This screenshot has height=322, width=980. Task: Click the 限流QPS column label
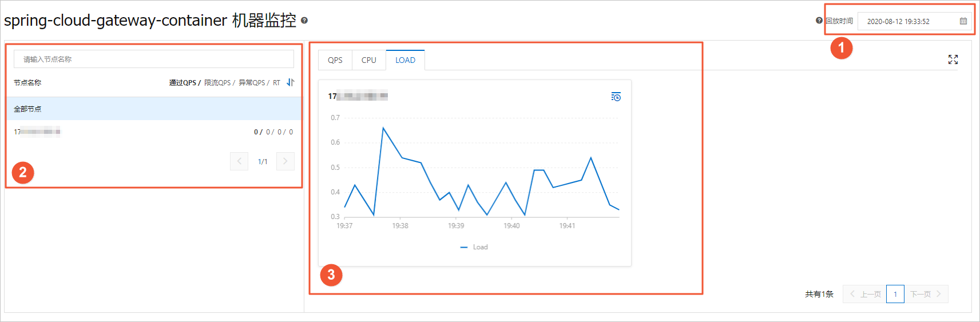point(217,83)
